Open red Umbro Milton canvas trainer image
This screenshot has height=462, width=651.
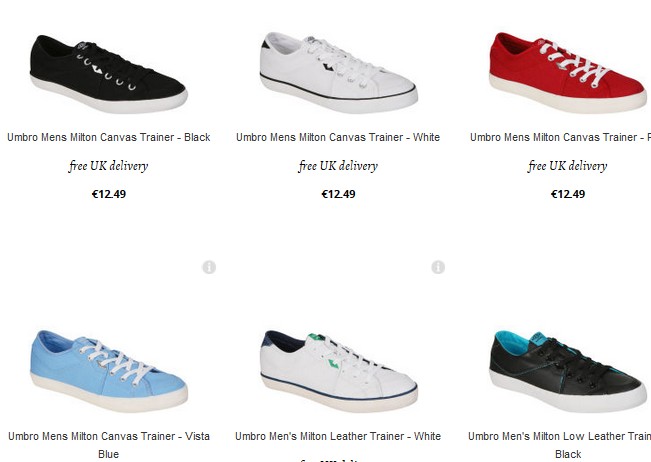(568, 73)
